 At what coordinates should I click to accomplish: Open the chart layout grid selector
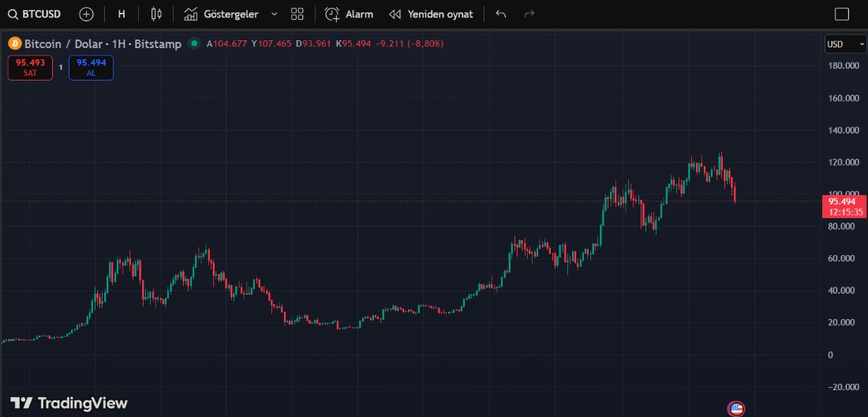[x=297, y=14]
